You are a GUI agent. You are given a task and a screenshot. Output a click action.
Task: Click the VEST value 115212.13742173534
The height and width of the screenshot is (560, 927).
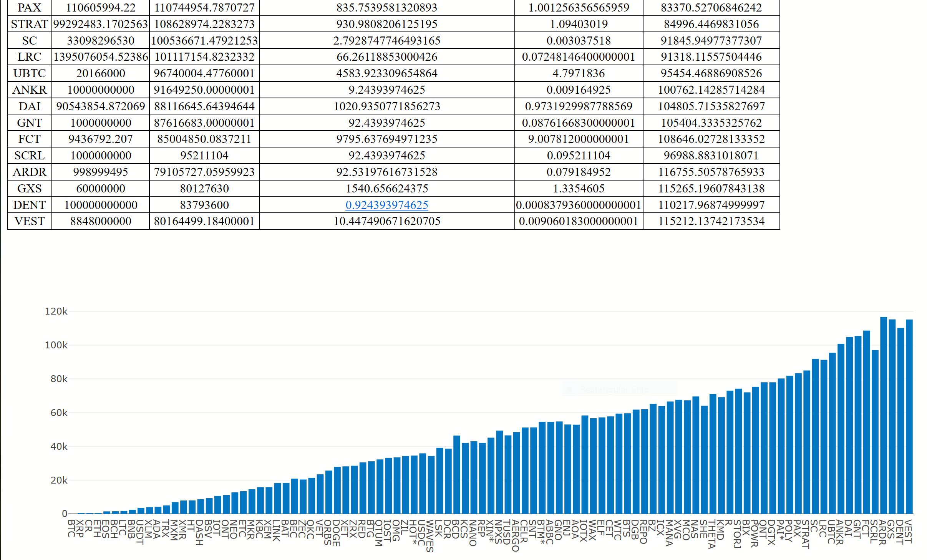pos(711,221)
